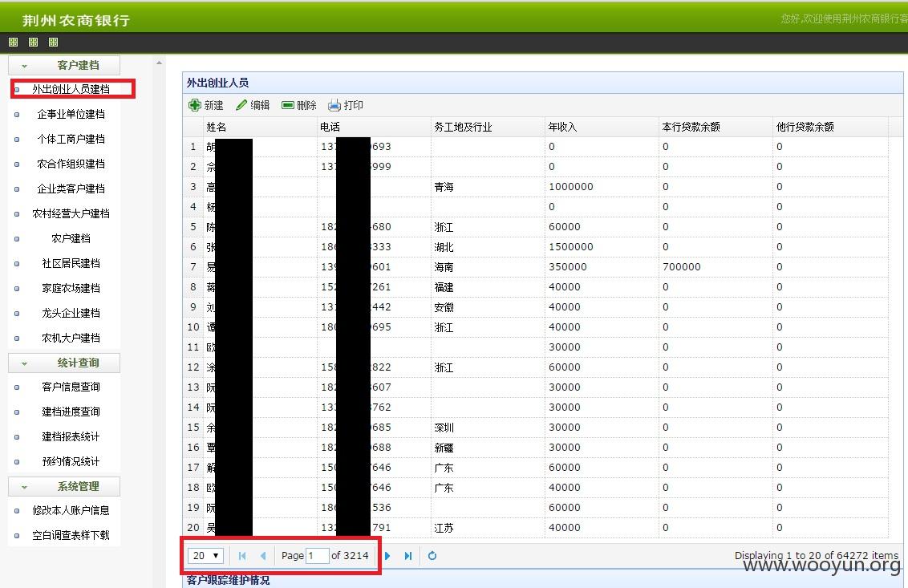Sort by 务工地及行业 column header
Image resolution: width=908 pixels, height=588 pixels.
click(x=488, y=127)
